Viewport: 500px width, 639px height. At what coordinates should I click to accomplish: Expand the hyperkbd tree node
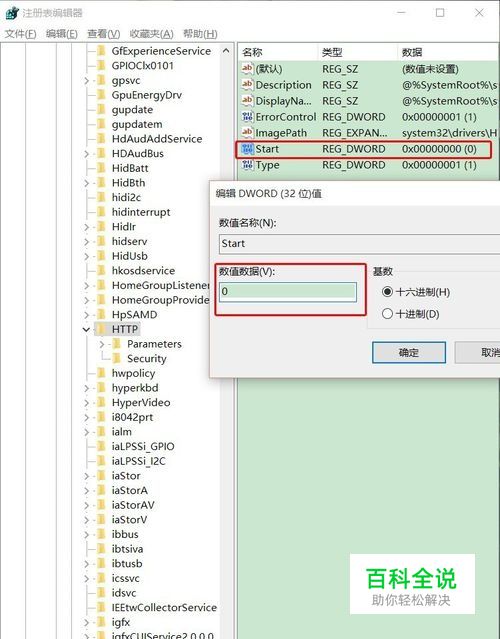click(86, 388)
